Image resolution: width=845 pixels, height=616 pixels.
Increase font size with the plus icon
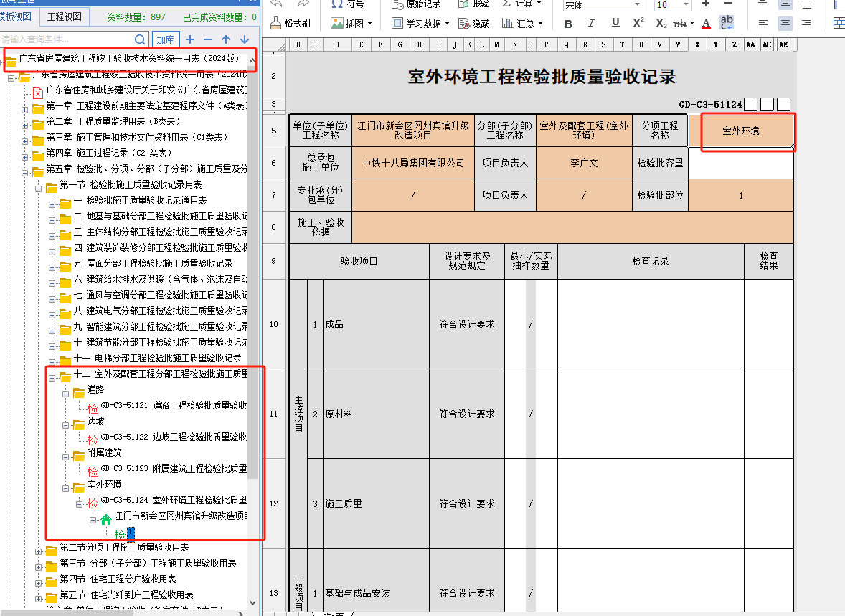coord(706,4)
